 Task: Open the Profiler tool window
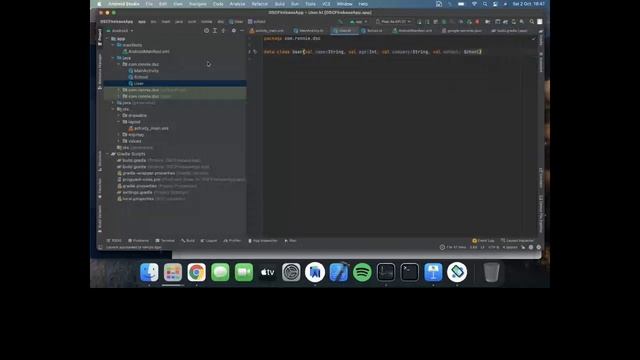pos(232,241)
